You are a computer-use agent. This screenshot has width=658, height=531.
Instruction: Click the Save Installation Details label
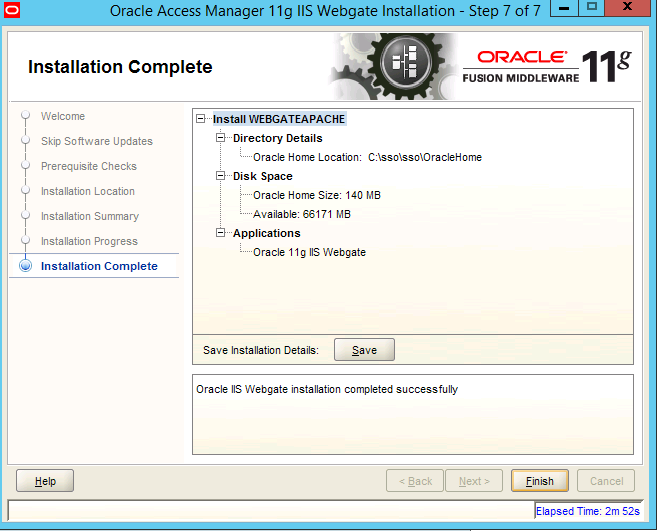261,350
